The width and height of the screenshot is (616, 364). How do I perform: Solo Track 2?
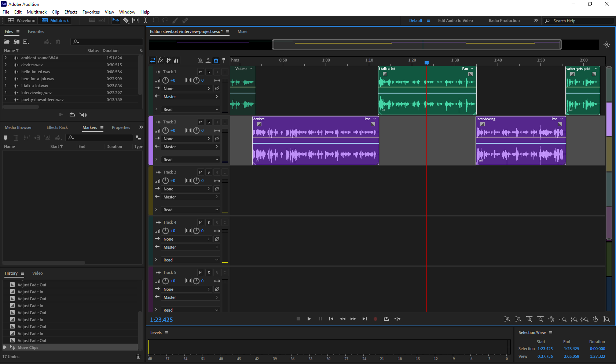209,122
